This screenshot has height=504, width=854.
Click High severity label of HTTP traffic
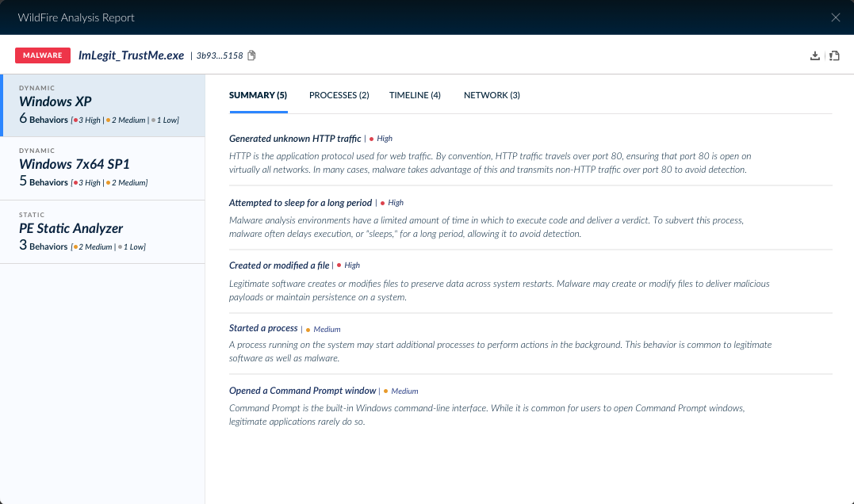tap(385, 139)
